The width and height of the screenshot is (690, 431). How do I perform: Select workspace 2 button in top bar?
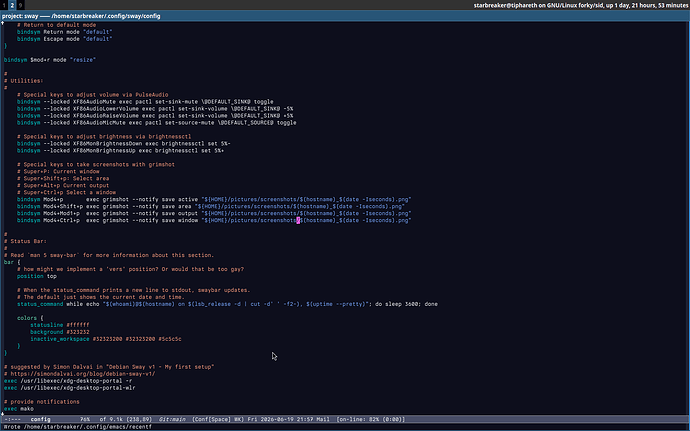click(12, 5)
